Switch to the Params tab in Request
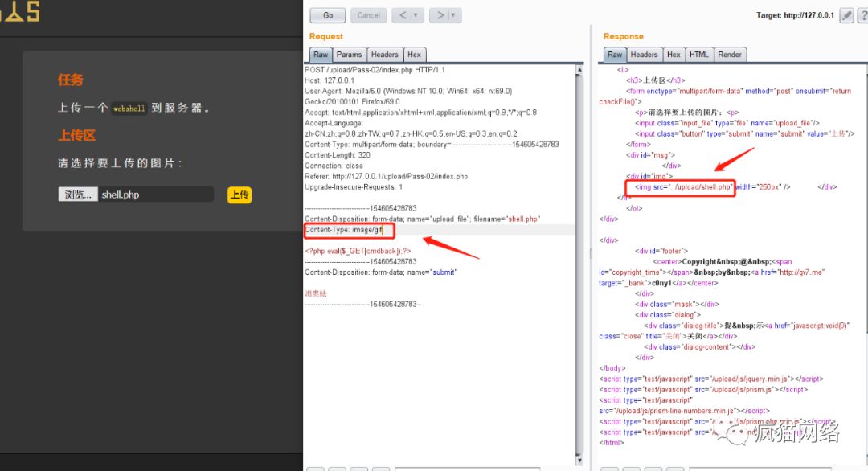Viewport: 868px width, 471px height. (349, 54)
